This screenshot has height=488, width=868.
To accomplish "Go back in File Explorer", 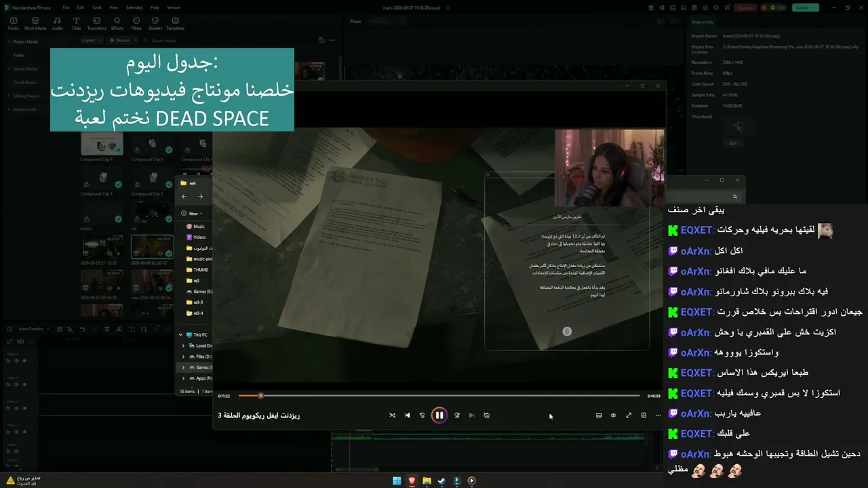I will point(184,197).
